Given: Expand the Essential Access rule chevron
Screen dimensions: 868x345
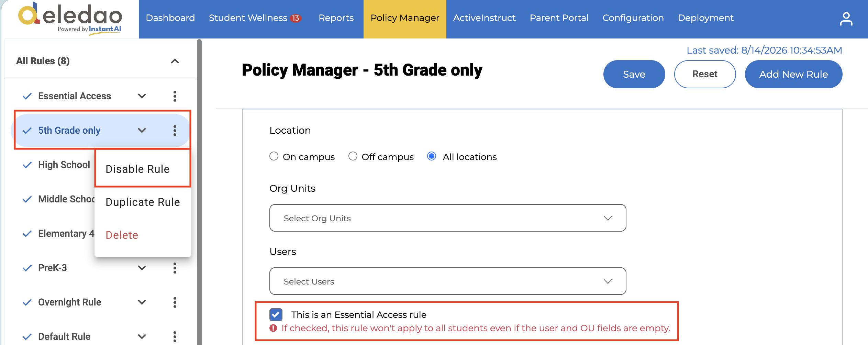Looking at the screenshot, I should tap(142, 96).
